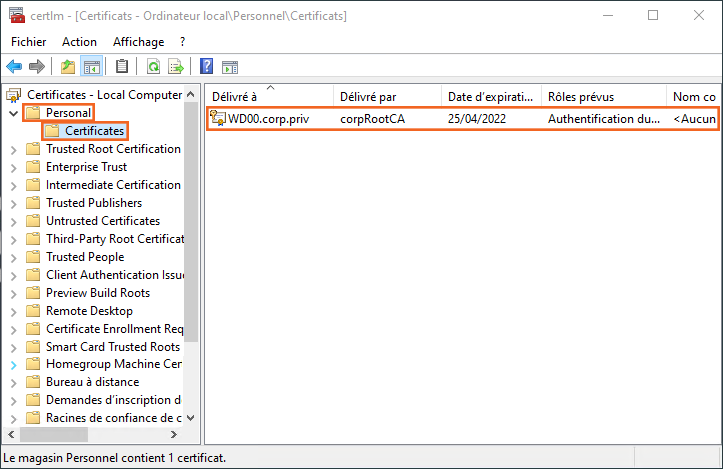
Task: Toggle the Show/Hide console tree icon
Action: click(91, 67)
